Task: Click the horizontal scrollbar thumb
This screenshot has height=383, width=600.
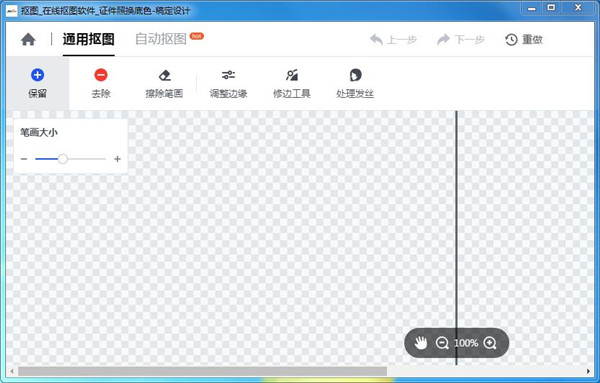Action: click(202, 371)
